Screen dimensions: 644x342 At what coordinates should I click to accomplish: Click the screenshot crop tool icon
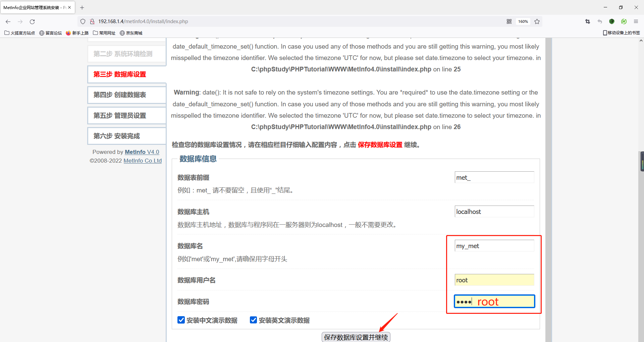pos(588,21)
